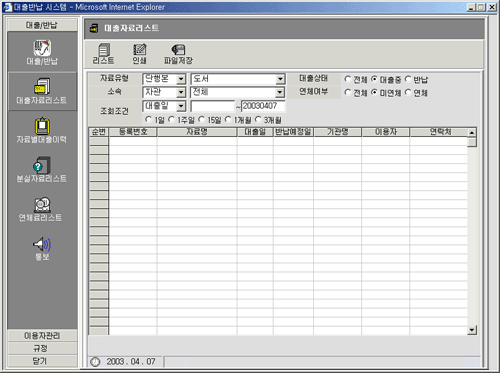This screenshot has height=373, width=500.
Task: Switch to the 대출/반납 top tab
Action: pos(42,25)
